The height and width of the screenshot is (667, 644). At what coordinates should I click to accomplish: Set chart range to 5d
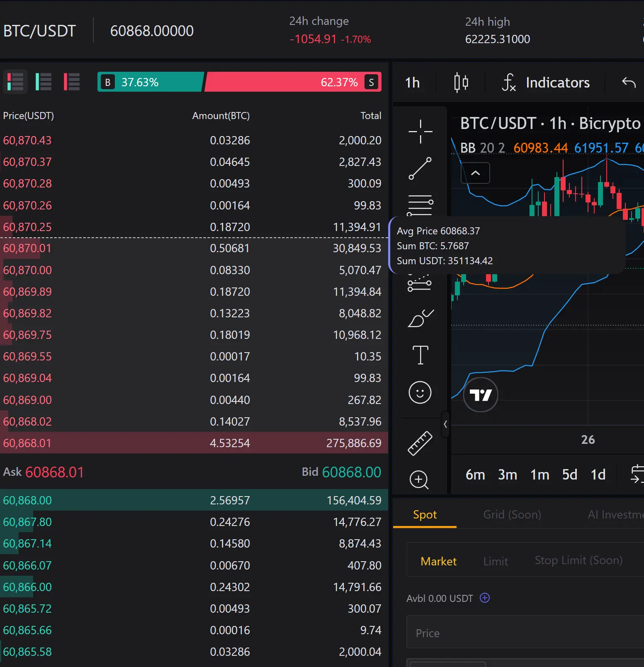pos(569,475)
